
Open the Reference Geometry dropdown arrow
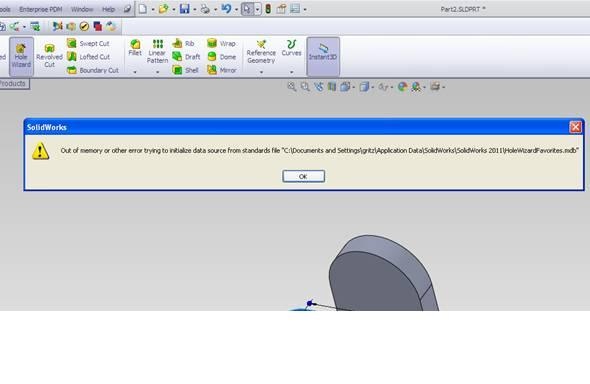click(262, 72)
